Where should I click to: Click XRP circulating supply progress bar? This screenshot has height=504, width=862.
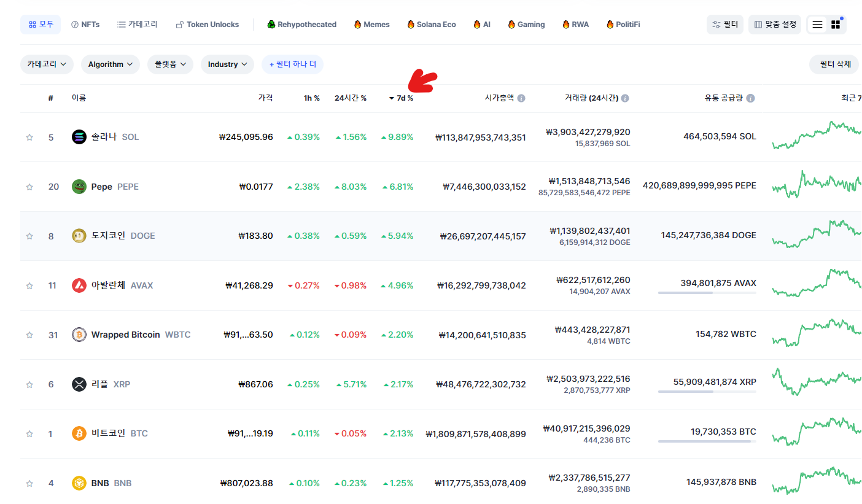coord(707,392)
